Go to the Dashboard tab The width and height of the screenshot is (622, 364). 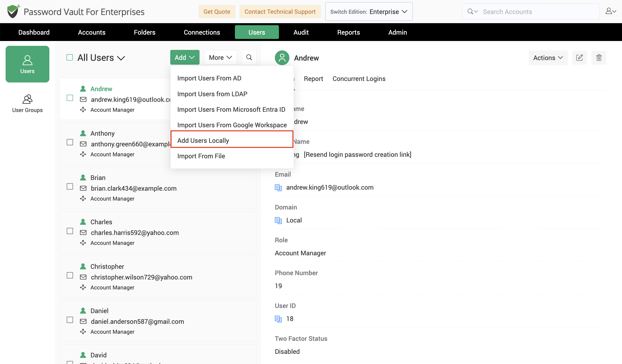click(x=34, y=32)
